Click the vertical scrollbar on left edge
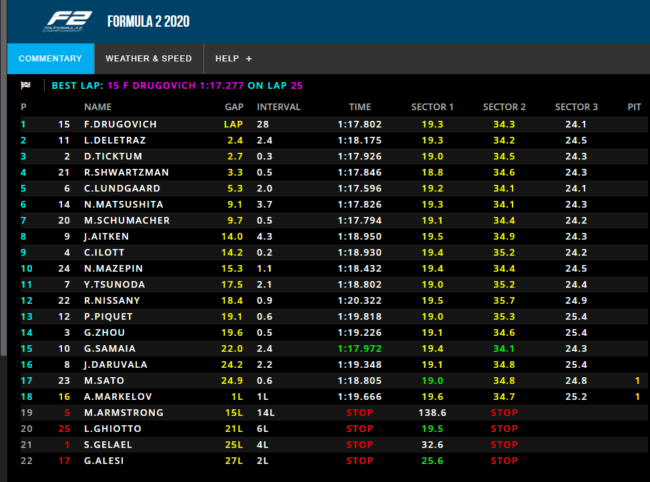This screenshot has height=482, width=650. (3, 178)
